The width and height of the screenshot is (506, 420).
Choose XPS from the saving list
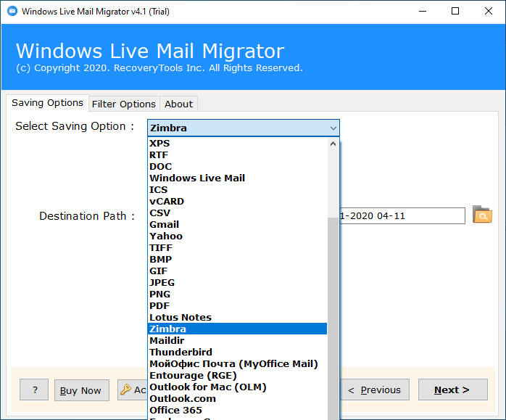pyautogui.click(x=237, y=144)
